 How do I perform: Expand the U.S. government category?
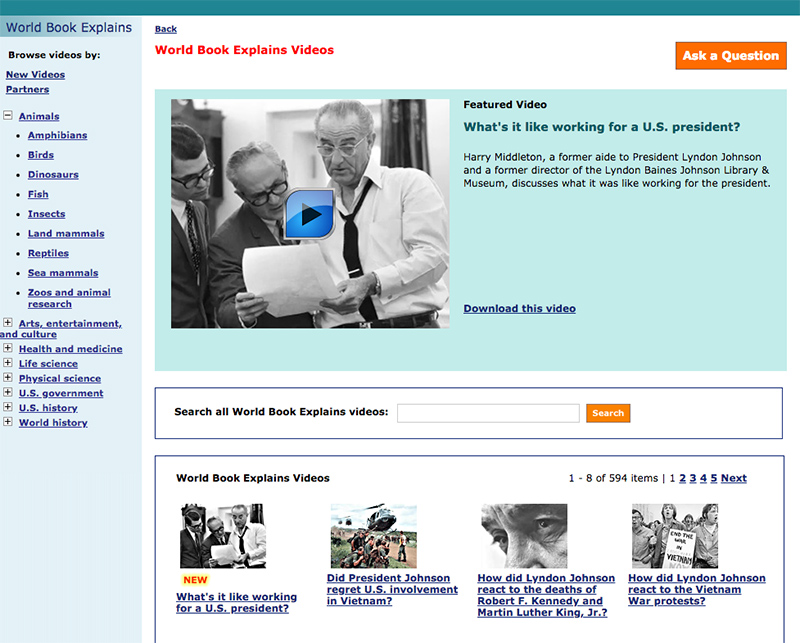[x=8, y=392]
